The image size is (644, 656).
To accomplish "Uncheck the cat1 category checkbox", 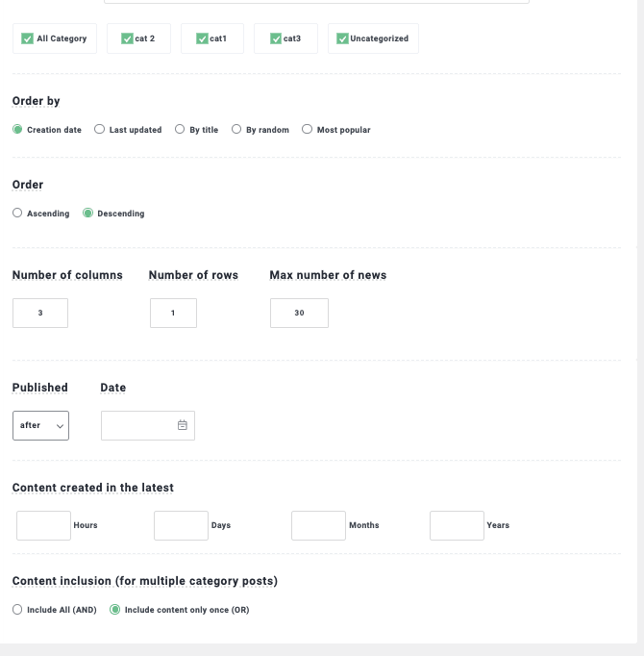I will pyautogui.click(x=202, y=38).
